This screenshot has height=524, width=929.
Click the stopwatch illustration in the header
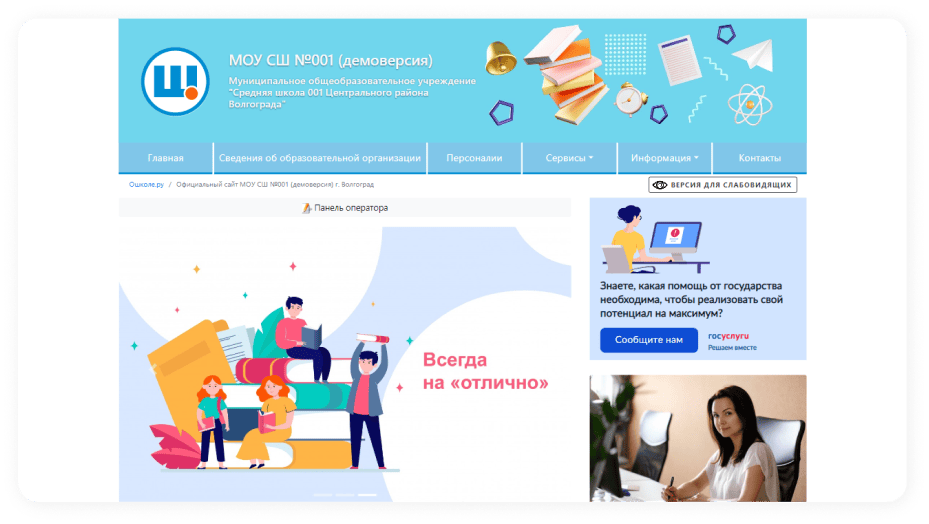[x=629, y=98]
